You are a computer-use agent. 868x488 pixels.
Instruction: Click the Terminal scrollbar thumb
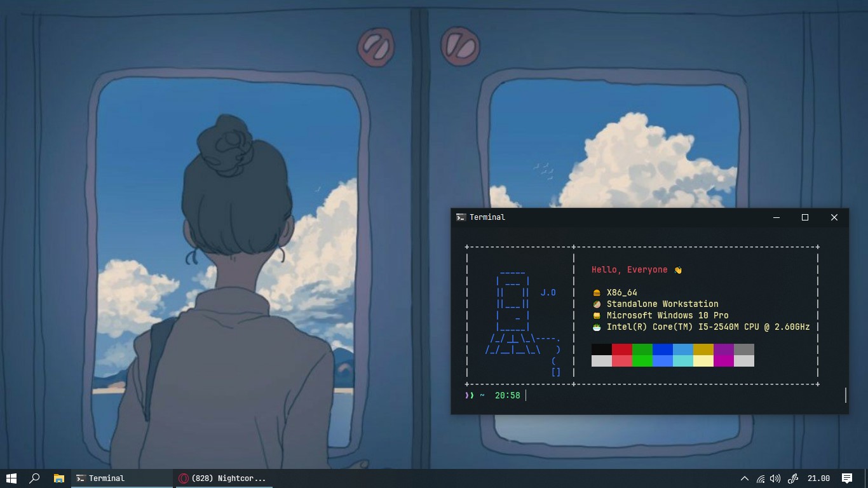[x=846, y=395]
